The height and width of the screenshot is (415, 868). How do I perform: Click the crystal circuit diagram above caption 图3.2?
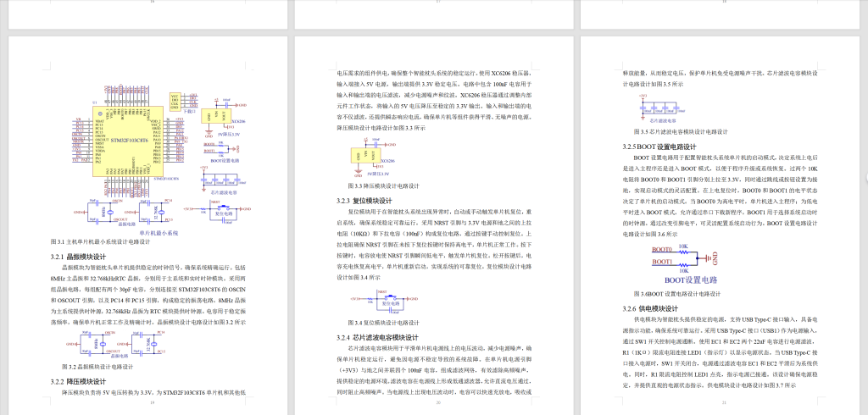pyautogui.click(x=117, y=343)
